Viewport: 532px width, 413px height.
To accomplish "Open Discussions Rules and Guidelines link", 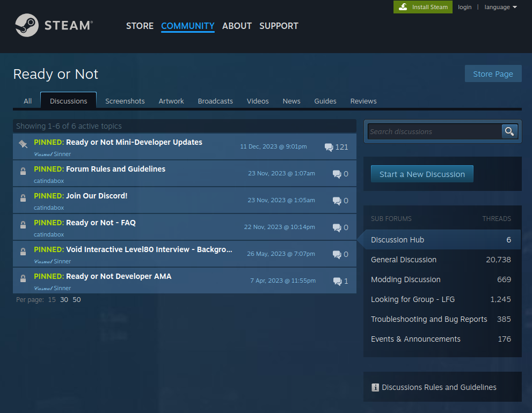I will [439, 387].
